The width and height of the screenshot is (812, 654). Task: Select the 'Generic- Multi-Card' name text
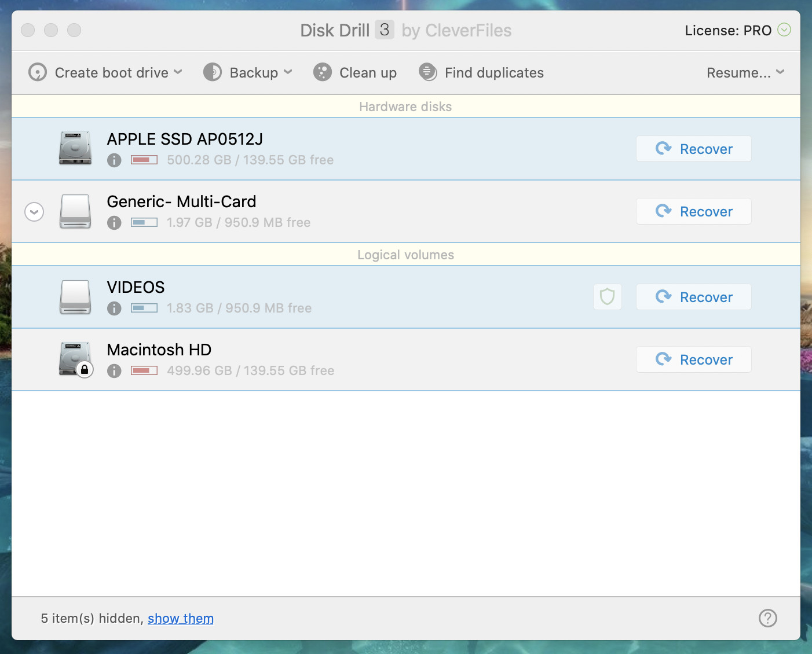coord(181,201)
